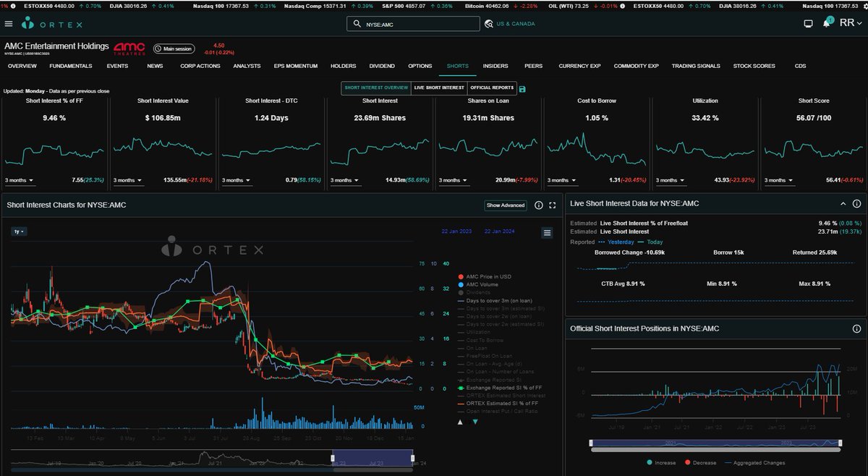Open the notifications bell

(x=827, y=24)
